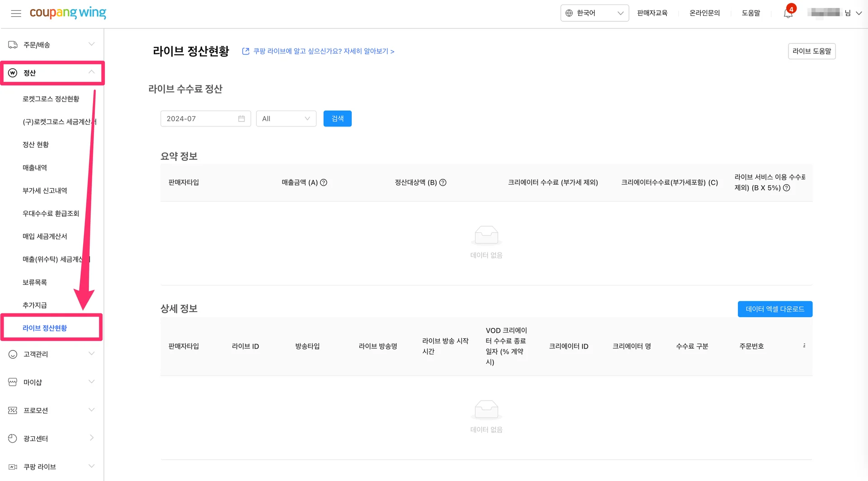This screenshot has height=481, width=868.
Task: Select the 쿠팡 라이브 broadcast icon
Action: (x=12, y=467)
